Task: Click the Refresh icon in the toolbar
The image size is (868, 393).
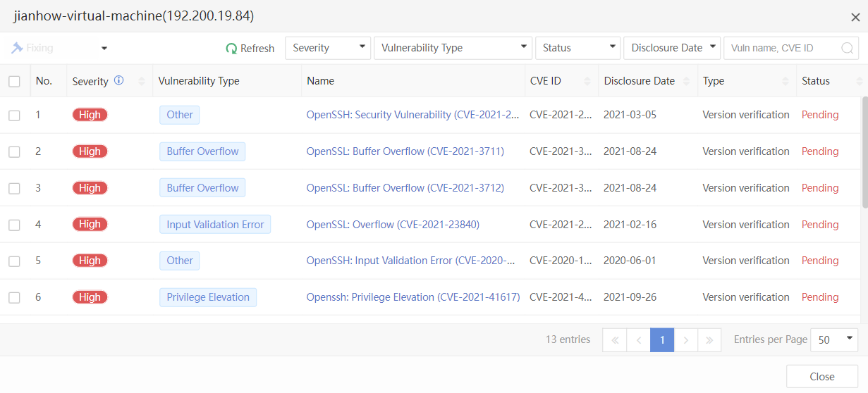Action: point(231,49)
